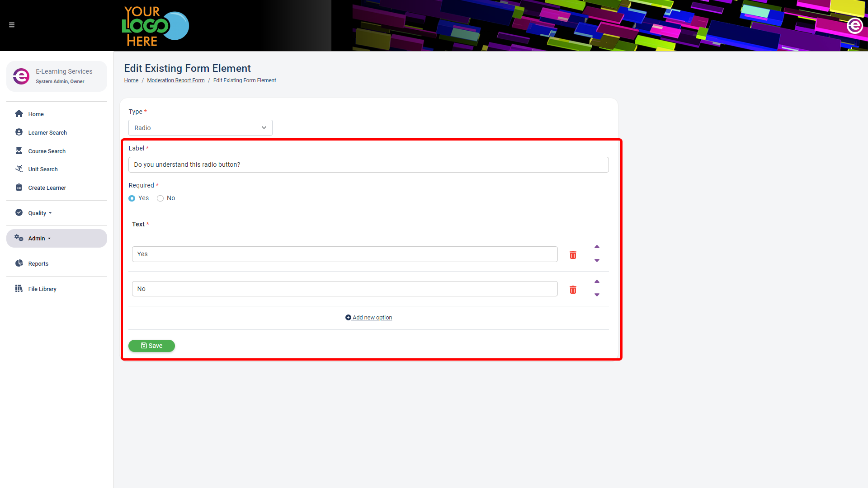
Task: Click the Create Learner clipboard icon
Action: [19, 188]
